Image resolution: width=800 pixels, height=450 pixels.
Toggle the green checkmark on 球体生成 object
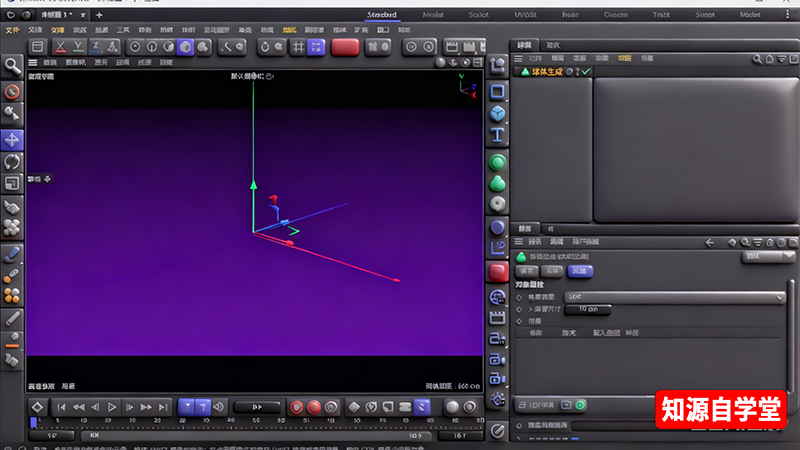586,71
